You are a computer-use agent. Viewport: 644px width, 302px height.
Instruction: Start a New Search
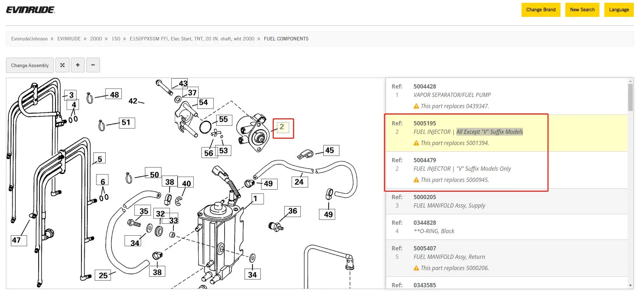coord(582,10)
